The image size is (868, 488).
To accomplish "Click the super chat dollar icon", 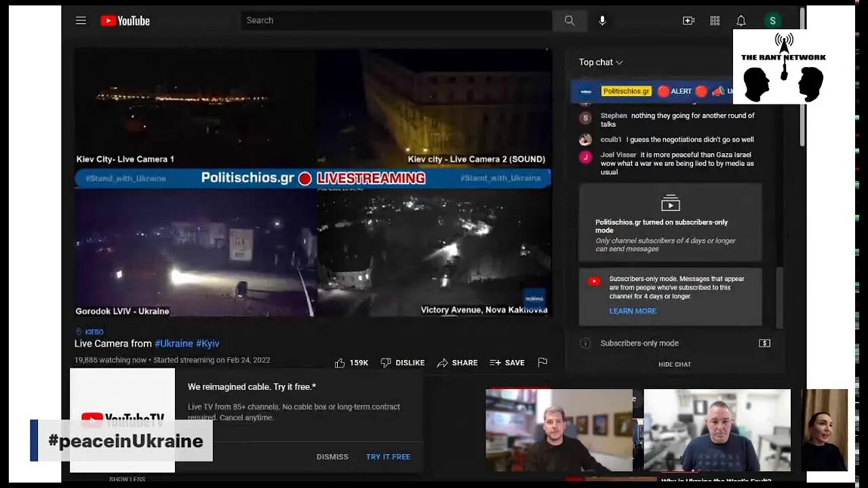I will point(764,343).
